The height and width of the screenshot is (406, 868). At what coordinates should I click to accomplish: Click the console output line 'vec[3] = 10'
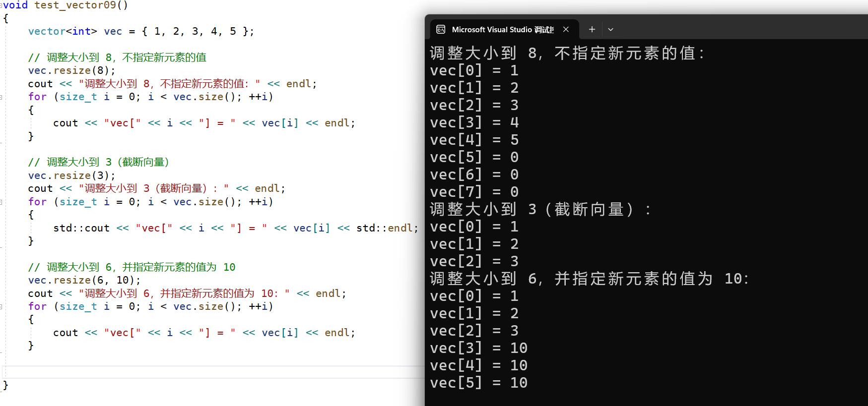[479, 348]
